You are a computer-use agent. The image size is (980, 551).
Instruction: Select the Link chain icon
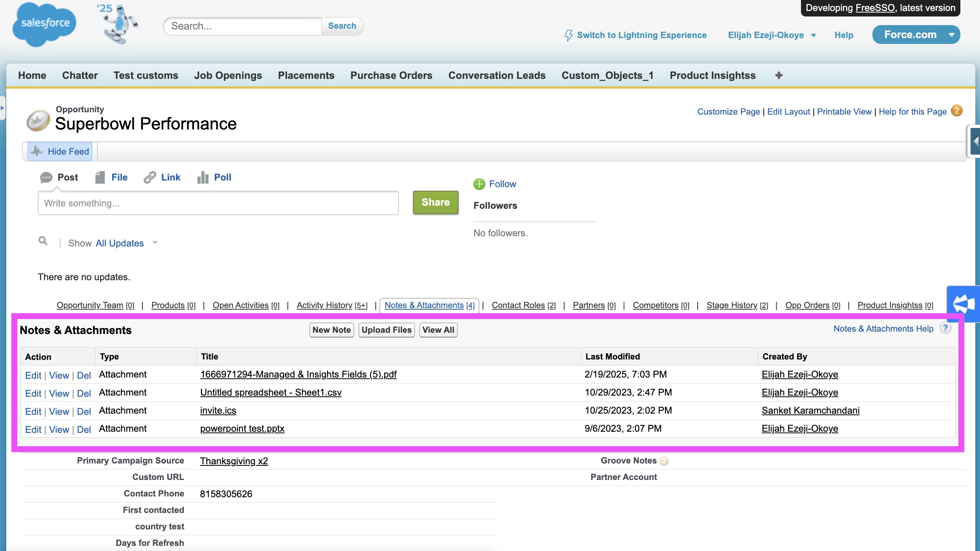[x=150, y=177]
